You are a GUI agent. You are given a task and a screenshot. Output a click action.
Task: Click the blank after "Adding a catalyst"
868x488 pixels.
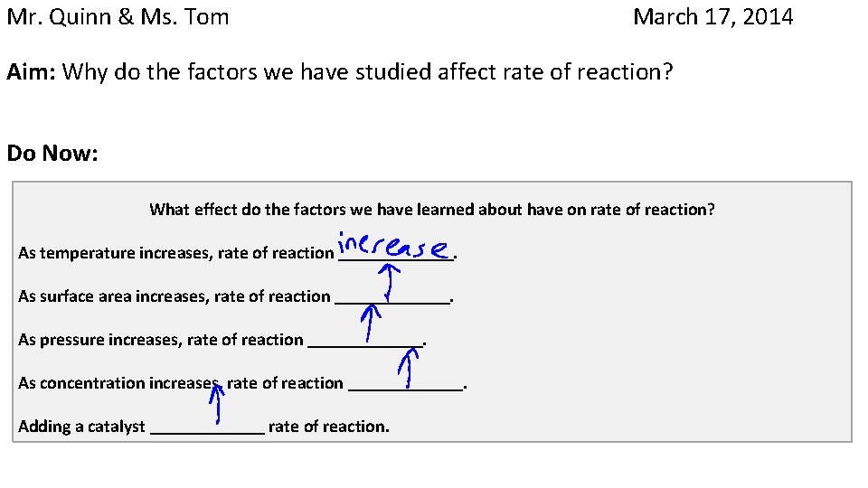pos(207,432)
